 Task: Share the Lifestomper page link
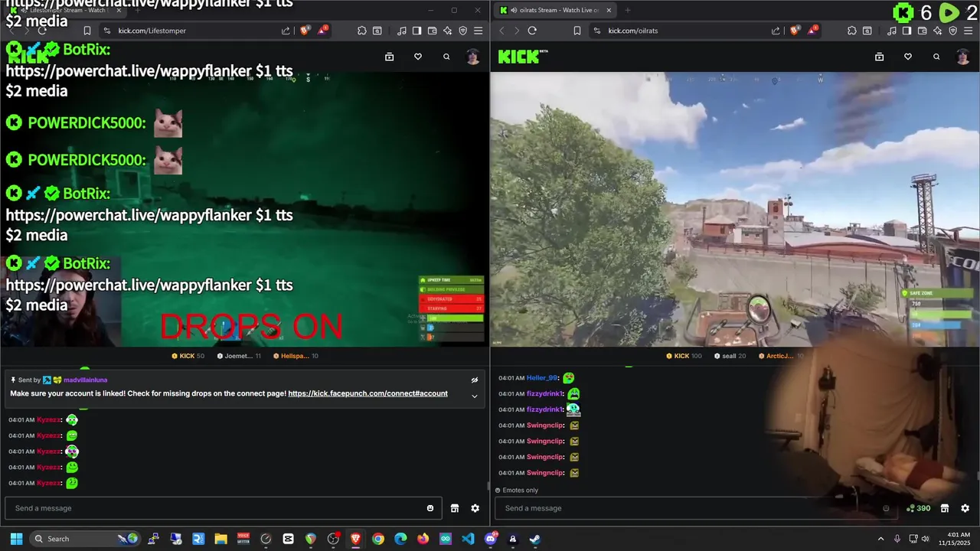point(286,31)
